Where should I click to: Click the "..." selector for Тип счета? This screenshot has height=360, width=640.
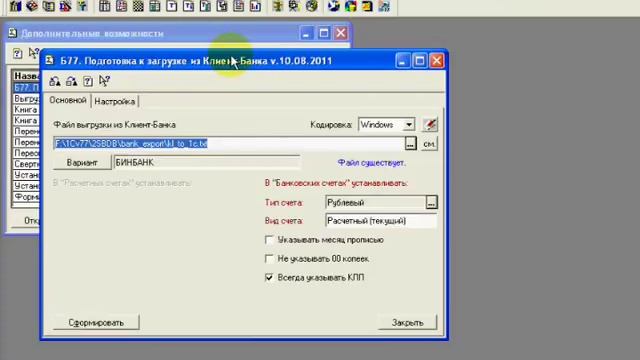(x=431, y=202)
